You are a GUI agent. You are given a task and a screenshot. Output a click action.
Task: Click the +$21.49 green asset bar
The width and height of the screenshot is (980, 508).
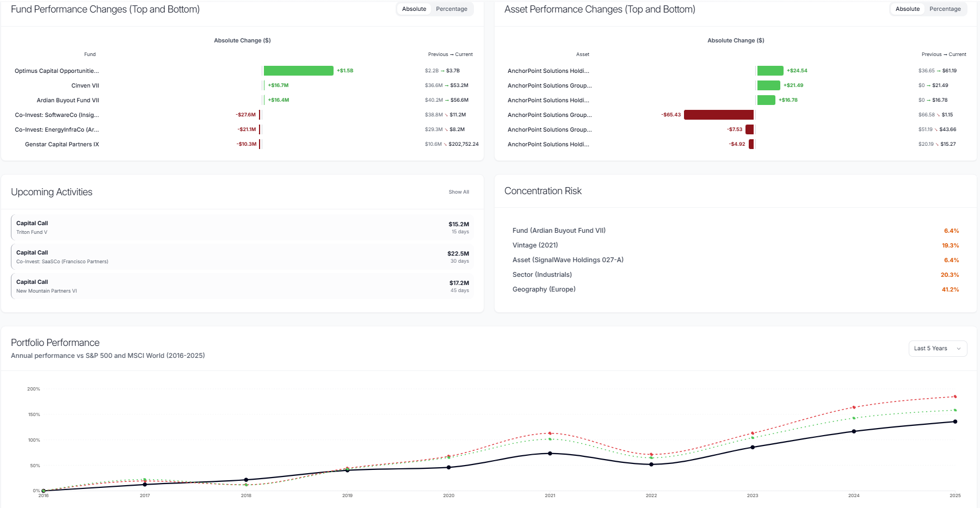[769, 85]
